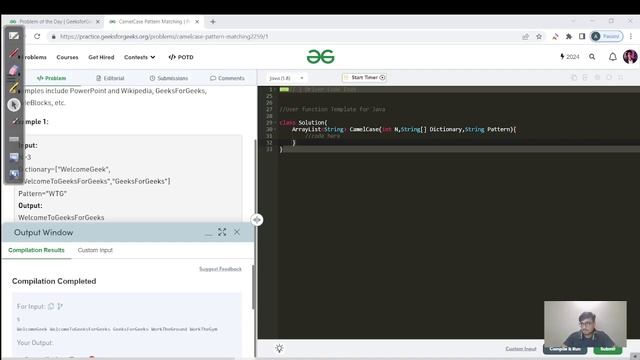Select the CamelCase Pattern Matching browser tab

pos(153,22)
